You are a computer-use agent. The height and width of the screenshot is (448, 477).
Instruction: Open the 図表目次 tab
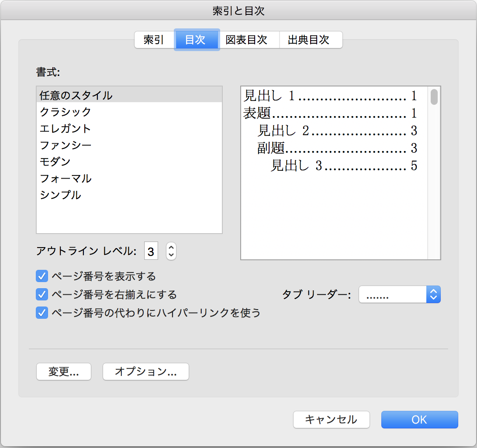click(x=246, y=40)
